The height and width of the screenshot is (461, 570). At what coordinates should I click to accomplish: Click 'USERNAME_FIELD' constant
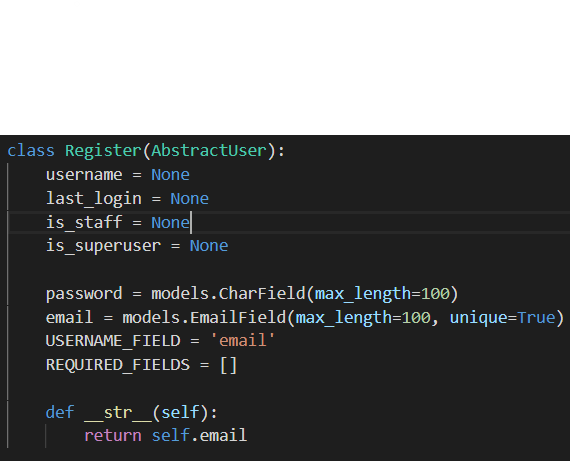[113, 341]
